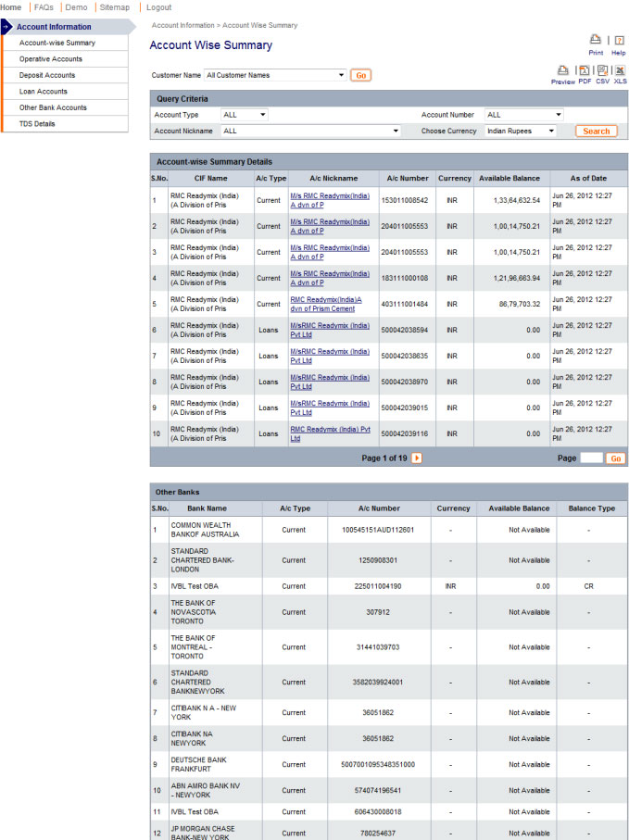Click balance 86,79,703.32
The height and width of the screenshot is (840, 629).
coord(519,305)
